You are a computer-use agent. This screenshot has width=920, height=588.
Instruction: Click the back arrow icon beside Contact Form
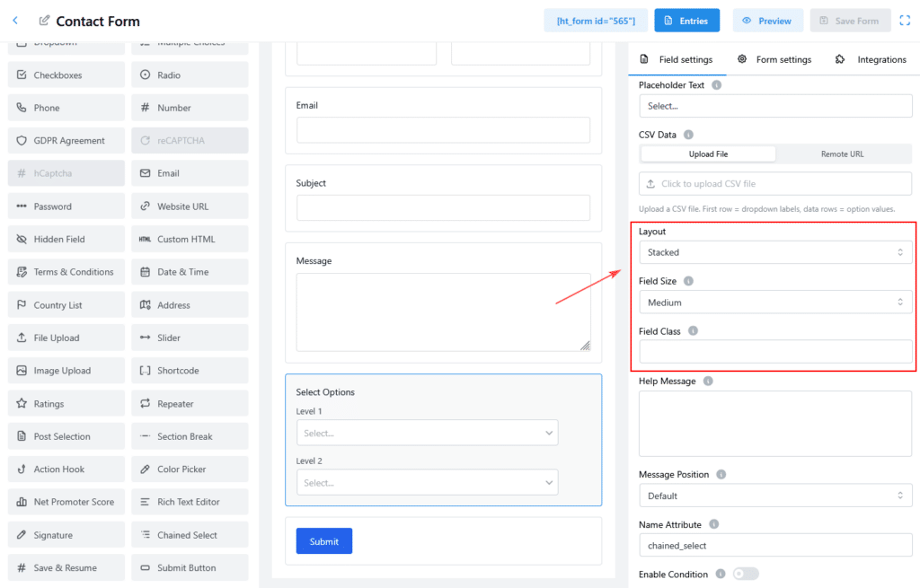click(15, 21)
